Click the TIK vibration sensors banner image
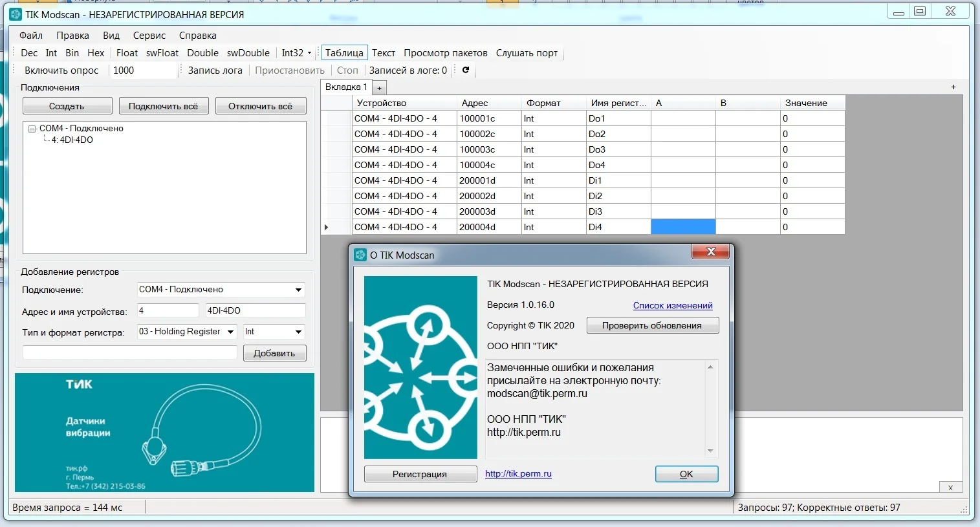The image size is (980, 527). click(x=164, y=433)
